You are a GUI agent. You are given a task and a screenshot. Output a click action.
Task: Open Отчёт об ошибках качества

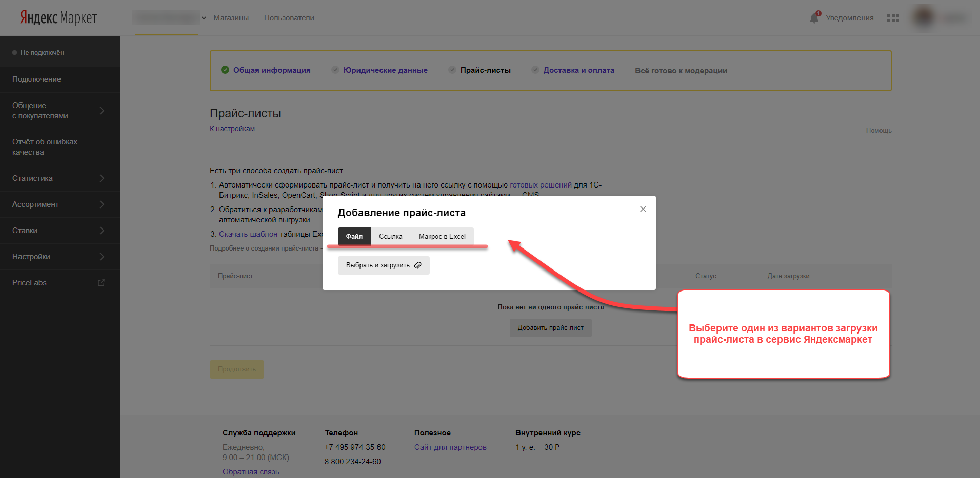(x=60, y=147)
